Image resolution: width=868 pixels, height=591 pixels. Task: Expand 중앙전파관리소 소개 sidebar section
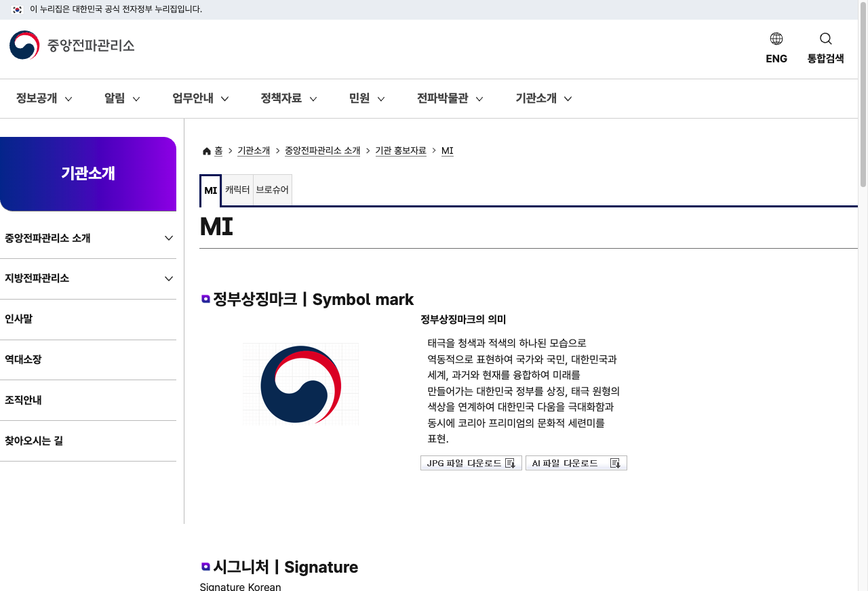pyautogui.click(x=88, y=239)
